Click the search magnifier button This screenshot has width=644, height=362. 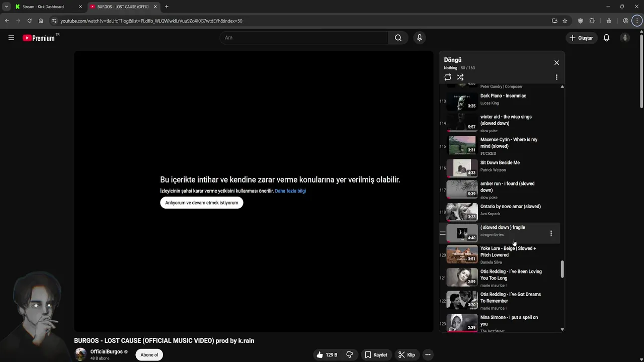(398, 38)
